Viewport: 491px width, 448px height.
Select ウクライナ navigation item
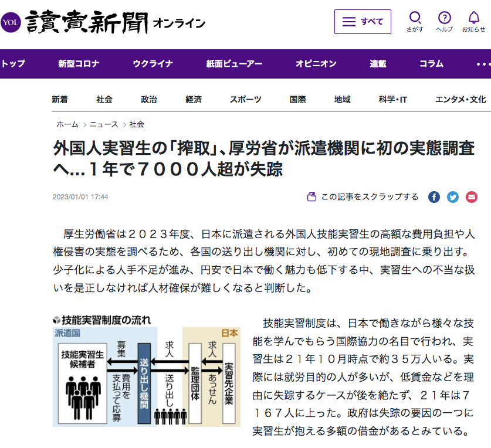coord(153,64)
